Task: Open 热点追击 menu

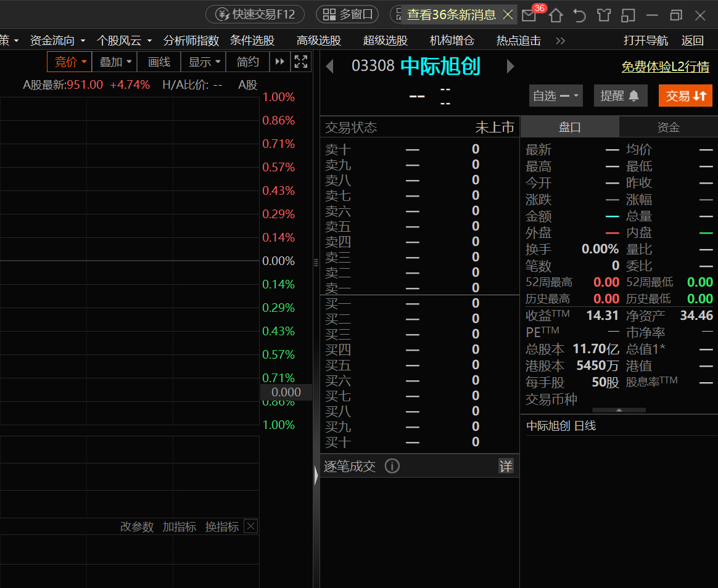Action: coord(518,41)
